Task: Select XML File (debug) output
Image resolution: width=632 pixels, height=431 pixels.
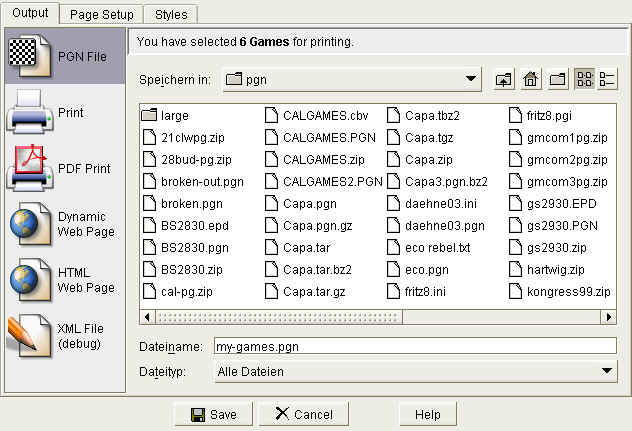Action: click(62, 336)
